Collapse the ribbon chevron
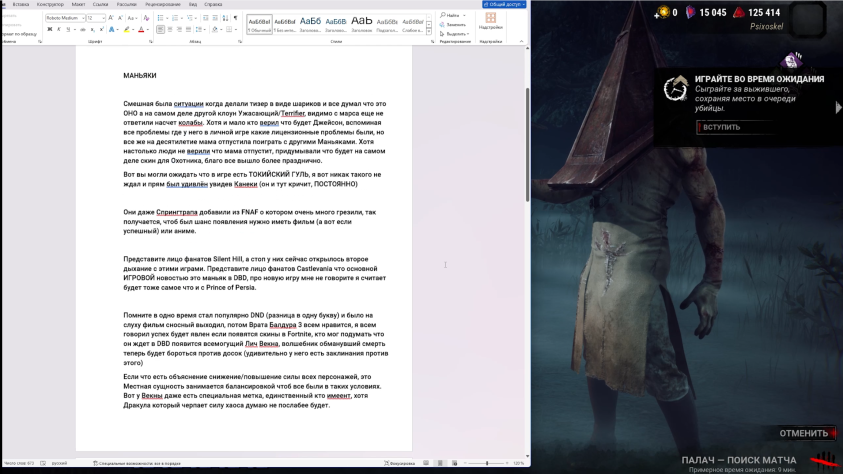This screenshot has height=474, width=843. 521,41
